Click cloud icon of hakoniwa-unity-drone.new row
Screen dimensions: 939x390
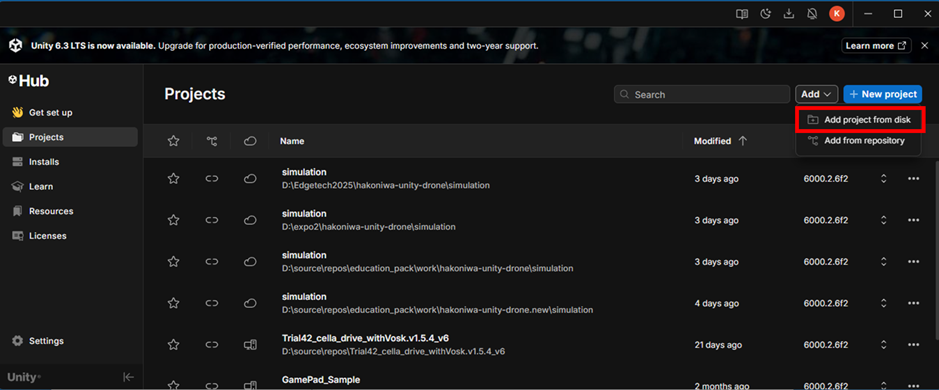250,303
